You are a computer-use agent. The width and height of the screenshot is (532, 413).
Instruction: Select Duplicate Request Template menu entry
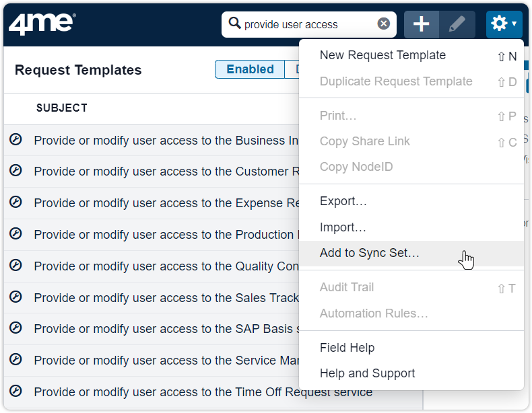(x=411, y=81)
